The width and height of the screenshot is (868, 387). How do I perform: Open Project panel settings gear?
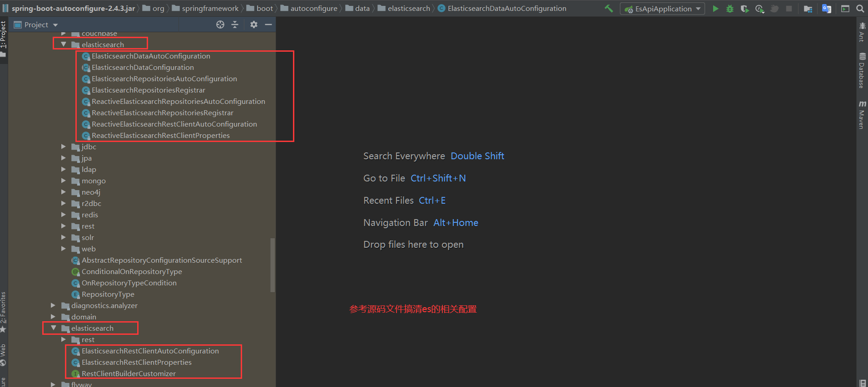(x=254, y=24)
